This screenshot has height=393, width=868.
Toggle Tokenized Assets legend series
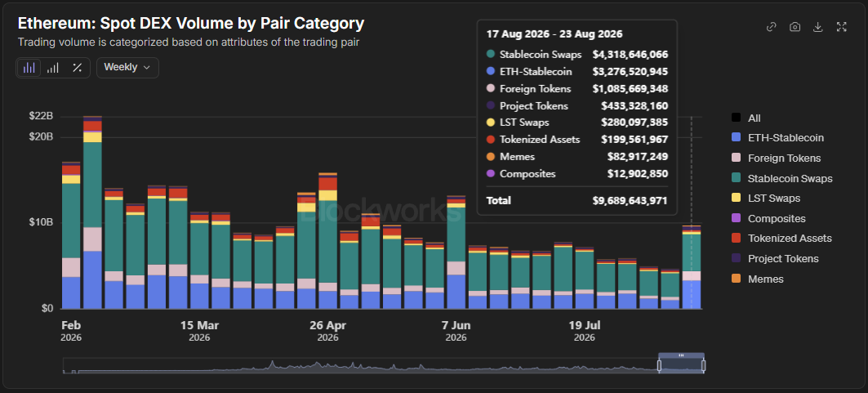tap(781, 239)
